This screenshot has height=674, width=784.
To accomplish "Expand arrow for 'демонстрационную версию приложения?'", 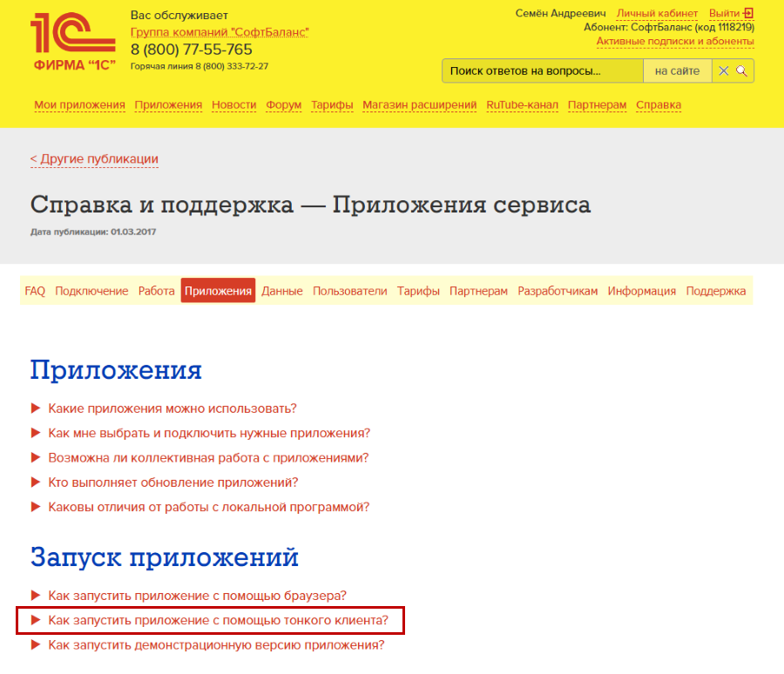I will 36,645.
